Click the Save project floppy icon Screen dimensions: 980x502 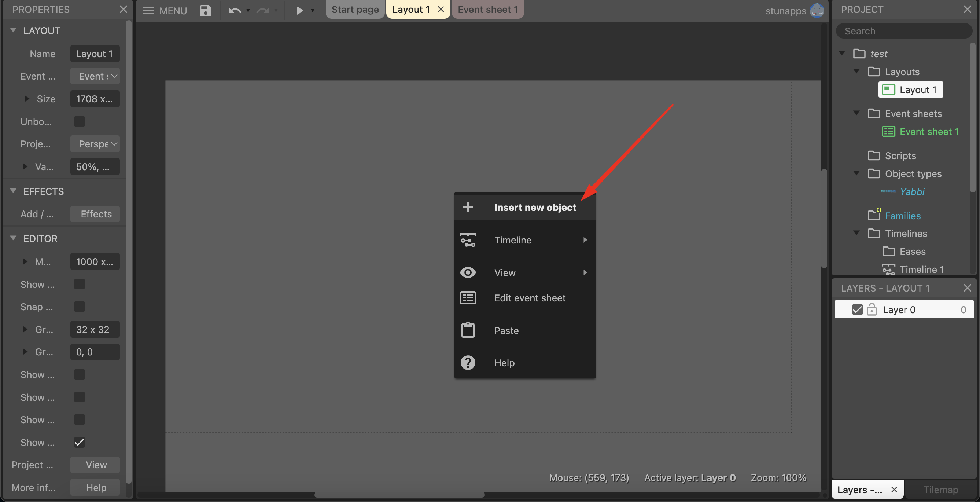(x=206, y=10)
